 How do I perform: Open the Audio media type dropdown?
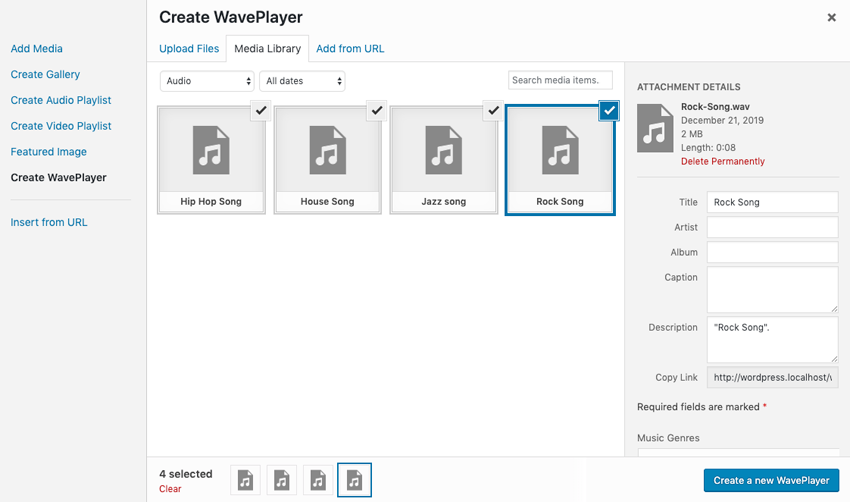pyautogui.click(x=207, y=81)
